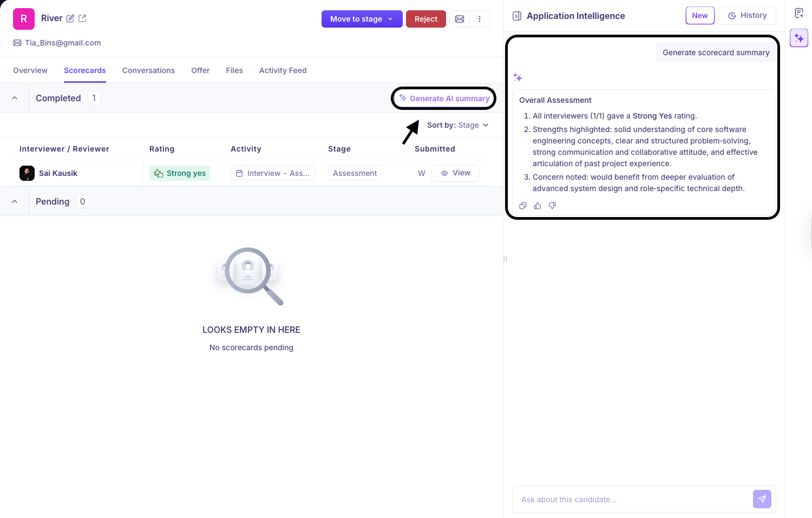This screenshot has height=518, width=812.
Task: Click the envelope email icon button
Action: click(460, 19)
